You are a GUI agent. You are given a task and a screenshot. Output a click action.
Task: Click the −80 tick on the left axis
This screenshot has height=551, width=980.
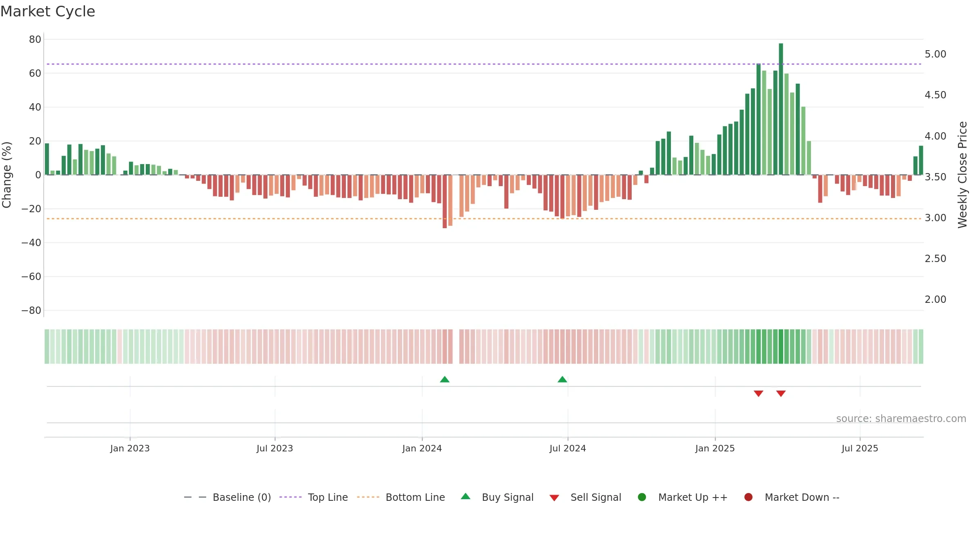point(31,311)
